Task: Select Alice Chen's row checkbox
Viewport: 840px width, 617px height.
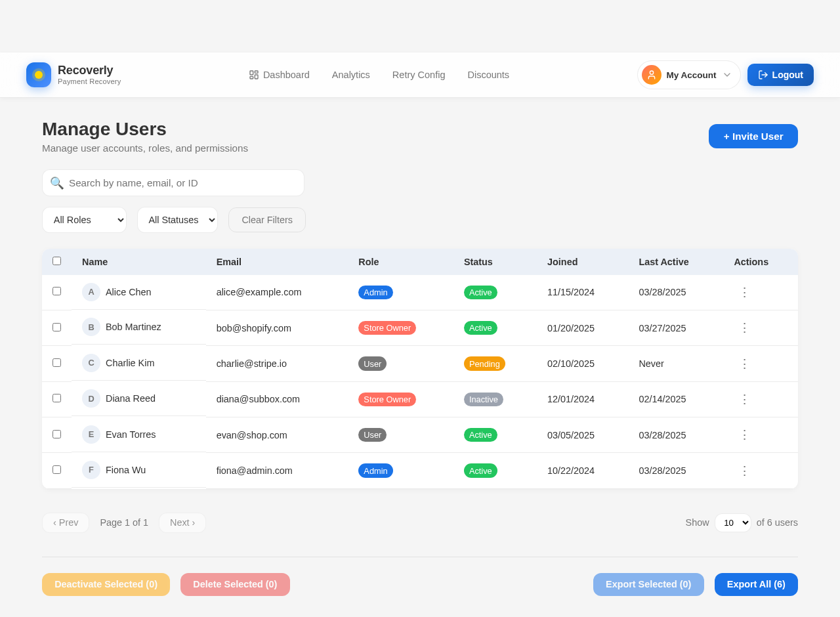Action: (57, 291)
